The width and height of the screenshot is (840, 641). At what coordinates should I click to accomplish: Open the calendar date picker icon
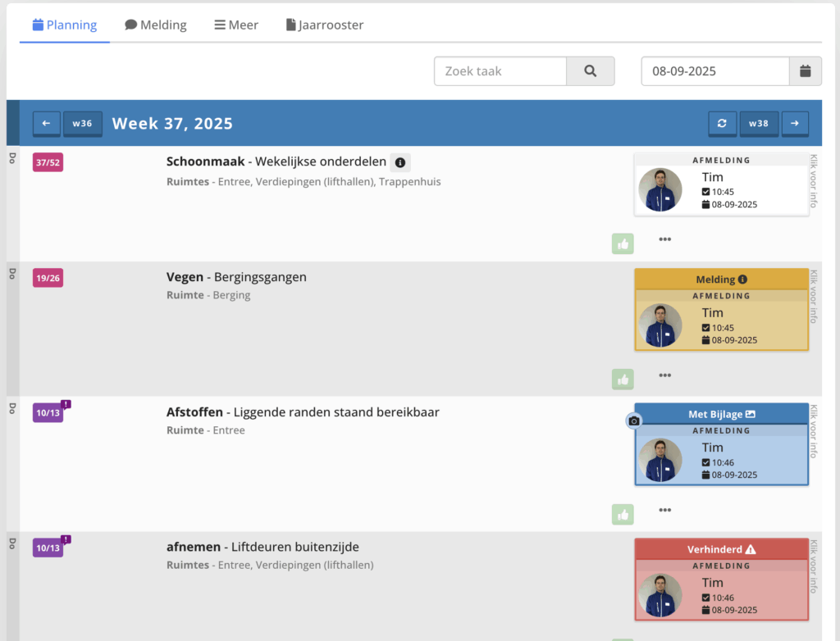point(805,71)
